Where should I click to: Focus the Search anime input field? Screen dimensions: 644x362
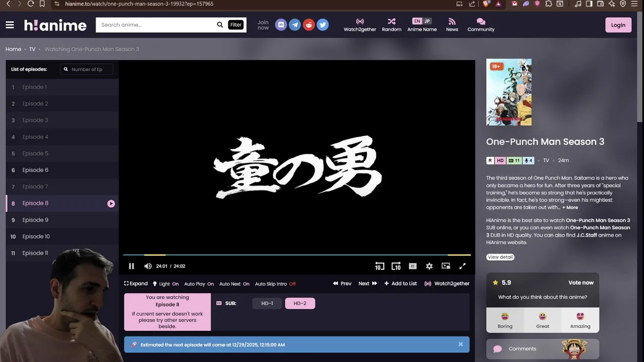tap(156, 25)
